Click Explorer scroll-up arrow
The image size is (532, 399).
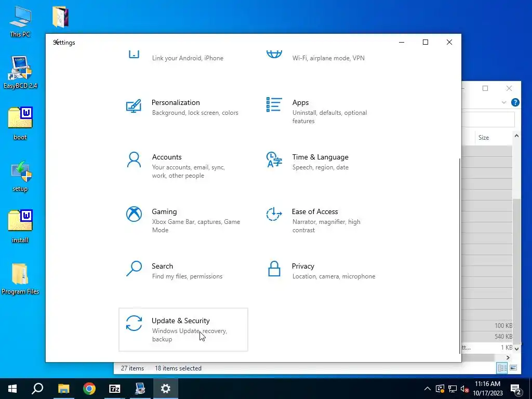pos(516,136)
